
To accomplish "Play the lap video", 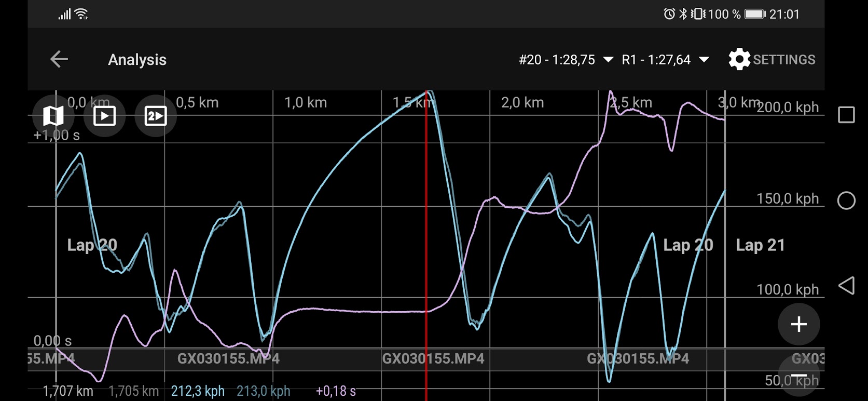I will 104,116.
